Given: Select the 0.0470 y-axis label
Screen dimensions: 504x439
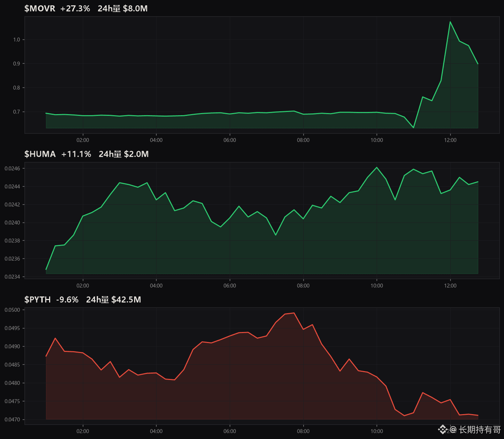Looking at the screenshot, I should 12,420.
